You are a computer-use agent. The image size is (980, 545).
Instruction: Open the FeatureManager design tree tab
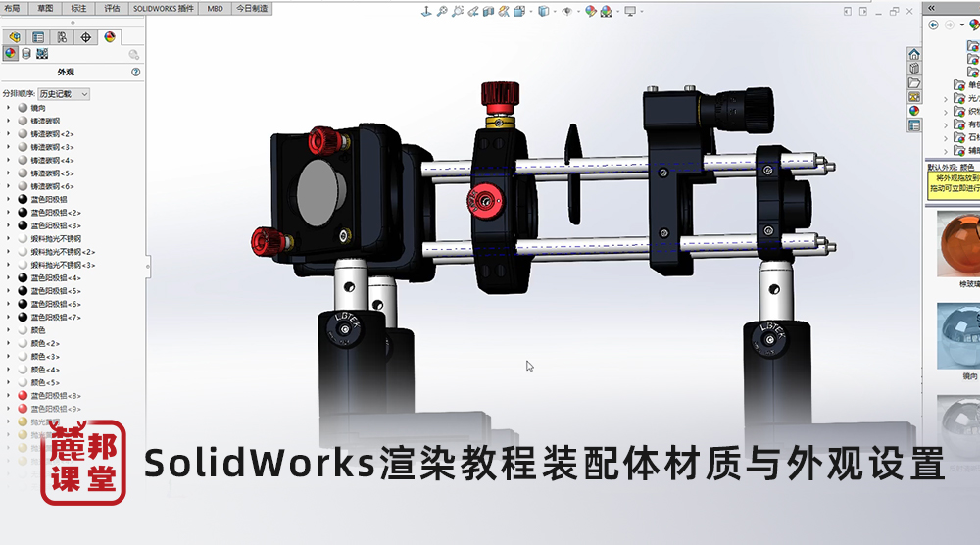pos(15,37)
